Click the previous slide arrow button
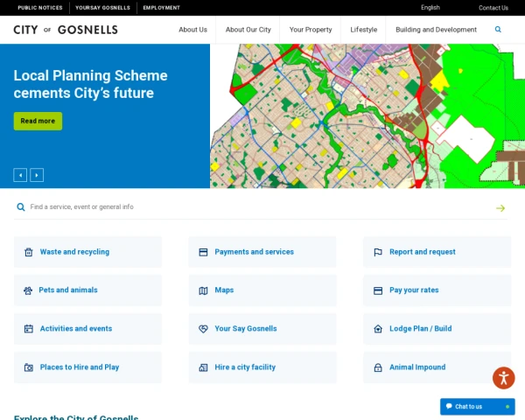 point(20,175)
